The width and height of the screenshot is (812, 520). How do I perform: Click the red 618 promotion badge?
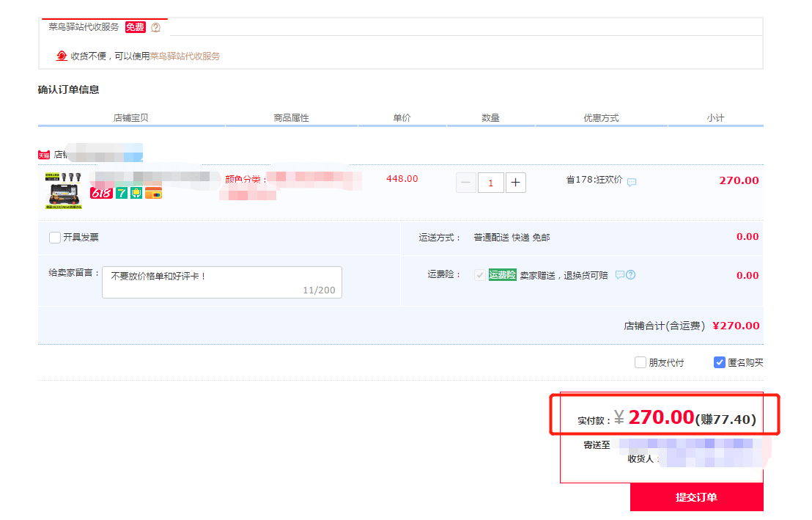click(101, 194)
